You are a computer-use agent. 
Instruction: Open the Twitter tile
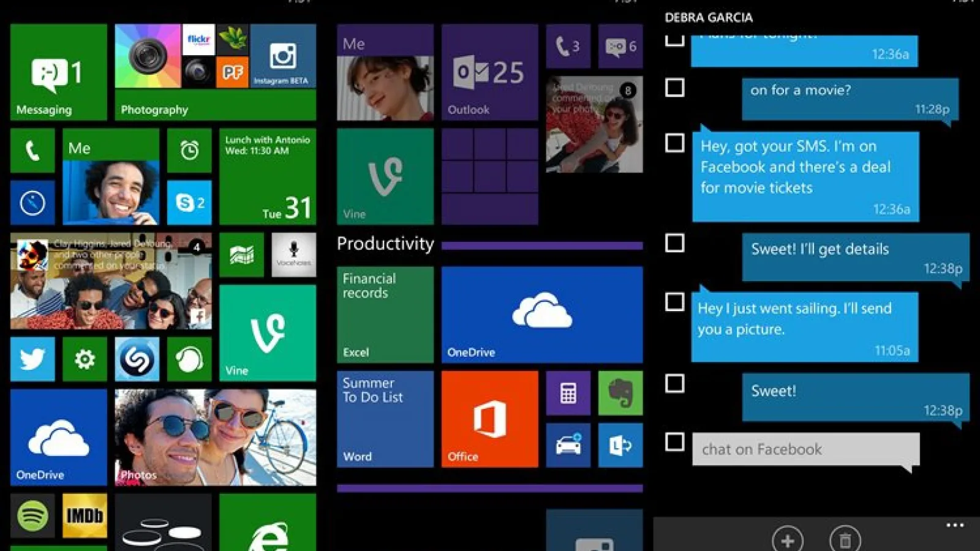pyautogui.click(x=32, y=359)
